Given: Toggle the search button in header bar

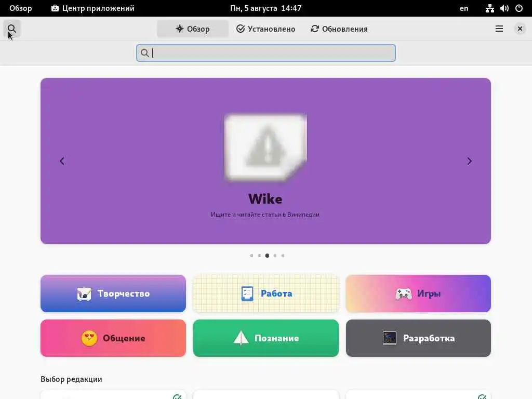Looking at the screenshot, I should point(12,29).
